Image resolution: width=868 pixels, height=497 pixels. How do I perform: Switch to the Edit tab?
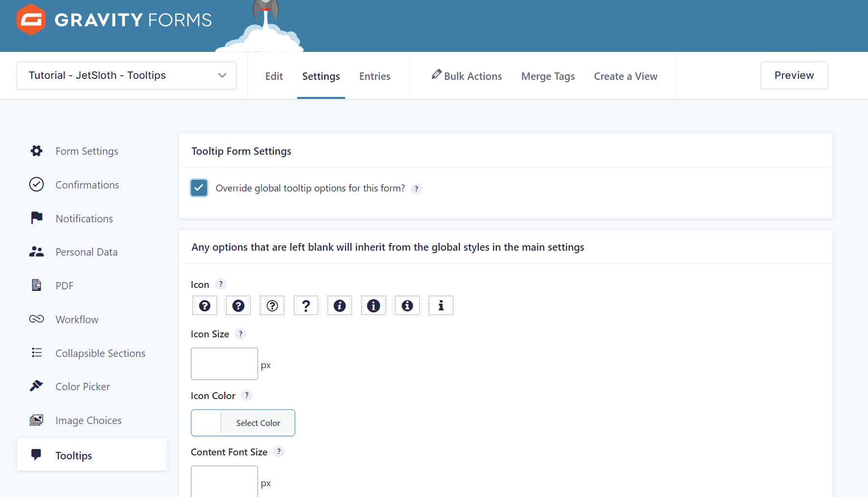click(x=274, y=76)
